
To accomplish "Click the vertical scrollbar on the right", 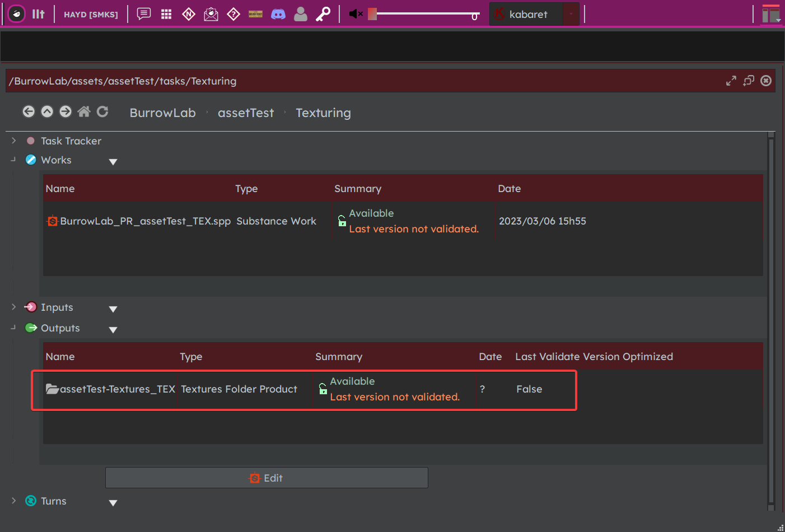I will 771,321.
